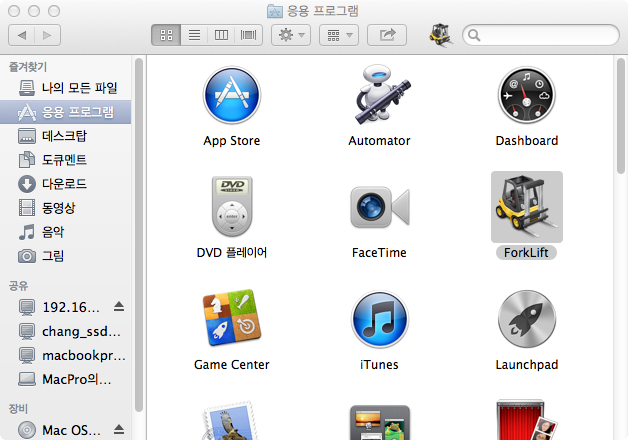Click the Share toolbar button
This screenshot has width=628, height=440.
[387, 35]
